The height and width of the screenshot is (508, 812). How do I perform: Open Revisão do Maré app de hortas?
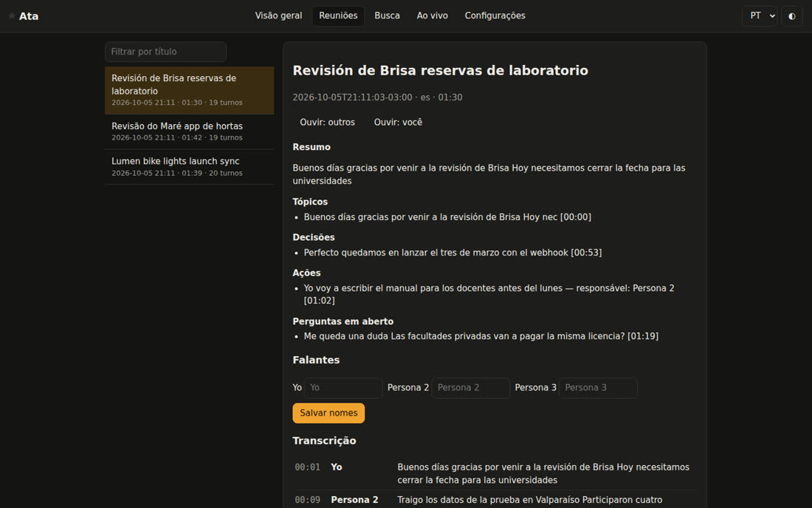[189, 131]
